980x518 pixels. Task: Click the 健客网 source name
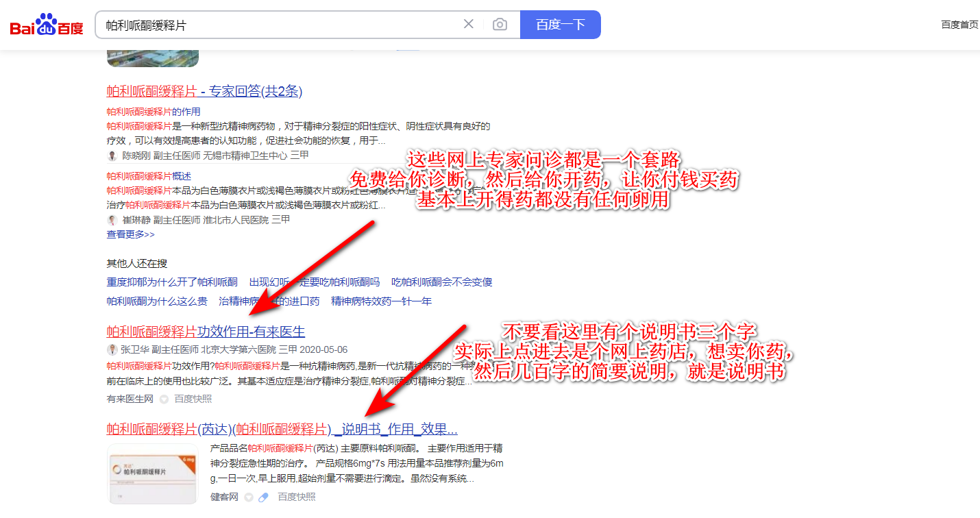(x=224, y=497)
